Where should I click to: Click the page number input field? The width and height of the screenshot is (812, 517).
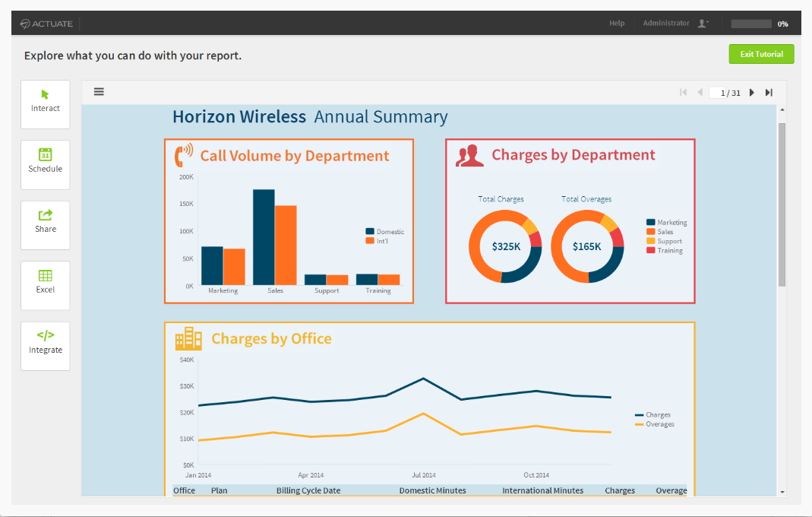point(718,93)
